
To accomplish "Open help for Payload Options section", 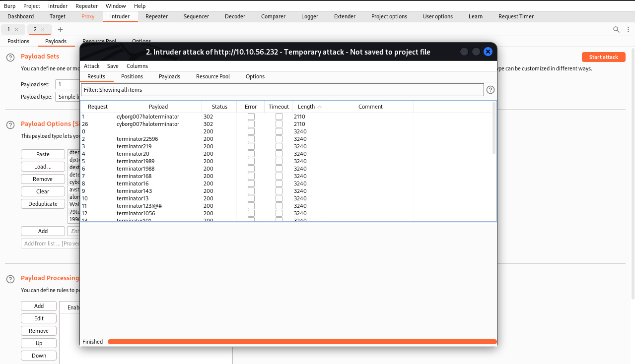I will click(x=10, y=125).
